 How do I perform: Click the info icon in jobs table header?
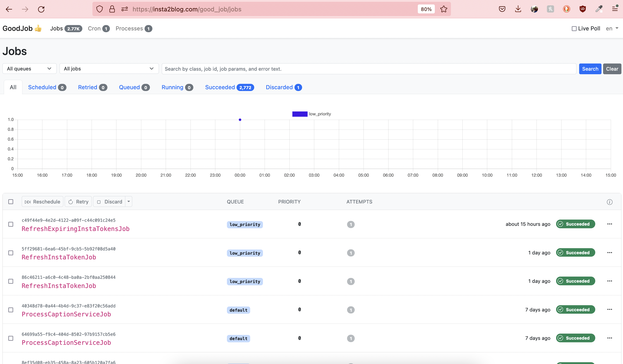609,202
